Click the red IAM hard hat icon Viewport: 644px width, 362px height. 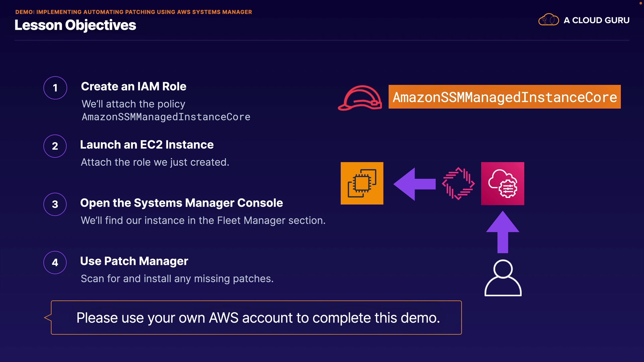point(360,98)
